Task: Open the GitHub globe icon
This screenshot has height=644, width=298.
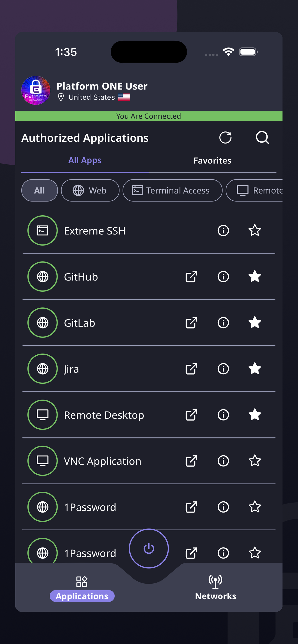Action: [42, 277]
